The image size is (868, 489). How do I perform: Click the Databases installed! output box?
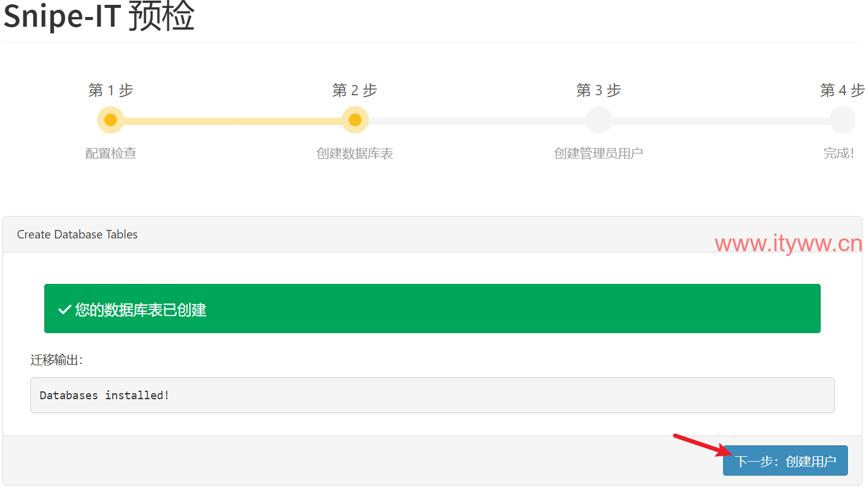click(432, 395)
